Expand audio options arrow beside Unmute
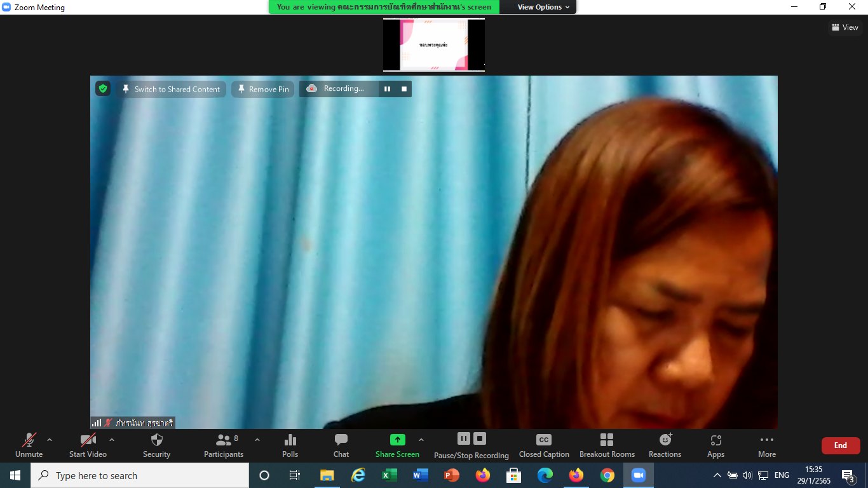 click(x=50, y=440)
